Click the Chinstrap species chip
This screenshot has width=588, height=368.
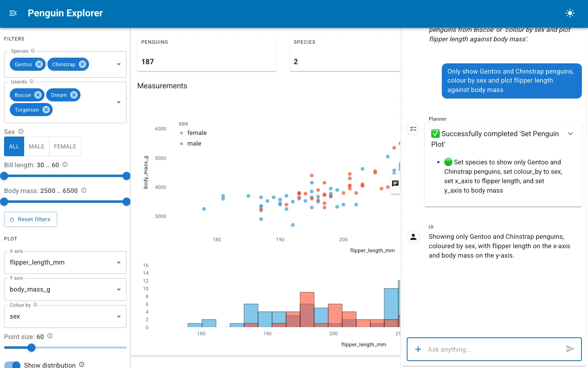[x=64, y=64]
